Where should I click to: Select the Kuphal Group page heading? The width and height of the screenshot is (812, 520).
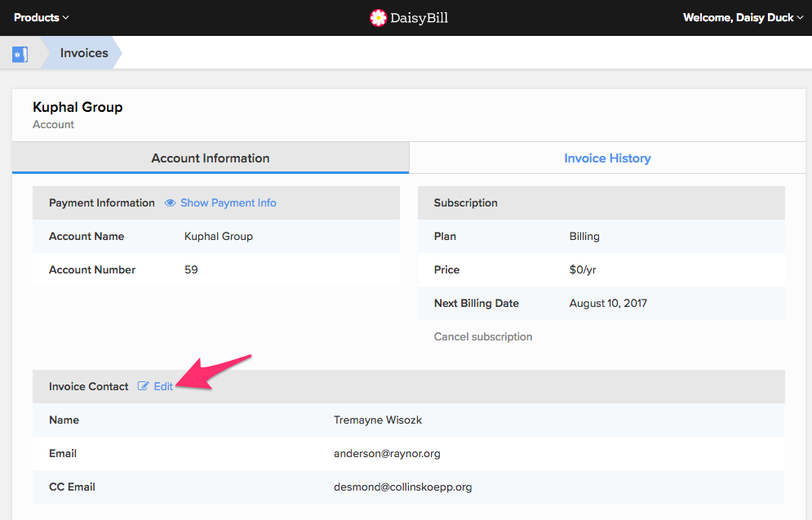coord(78,107)
